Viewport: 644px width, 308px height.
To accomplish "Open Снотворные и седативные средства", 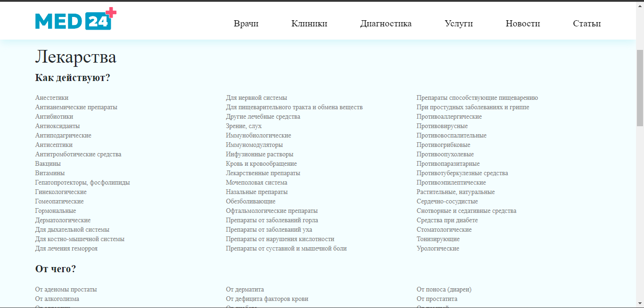I will 466,211.
